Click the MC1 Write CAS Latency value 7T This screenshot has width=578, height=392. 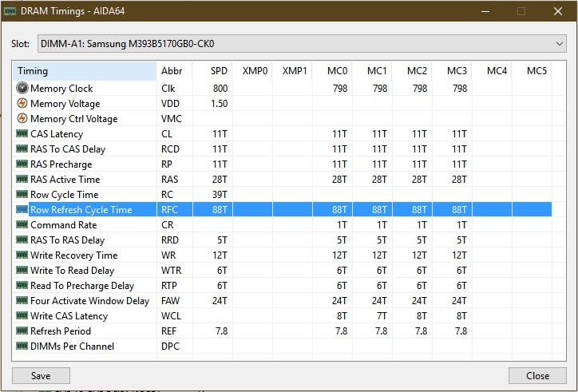pos(381,315)
